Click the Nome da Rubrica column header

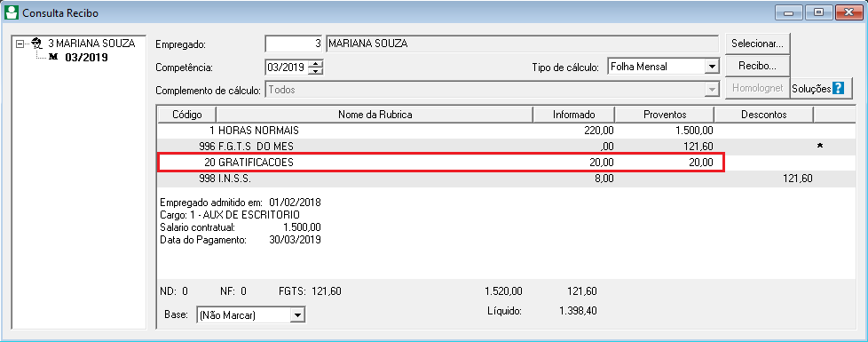coord(375,115)
